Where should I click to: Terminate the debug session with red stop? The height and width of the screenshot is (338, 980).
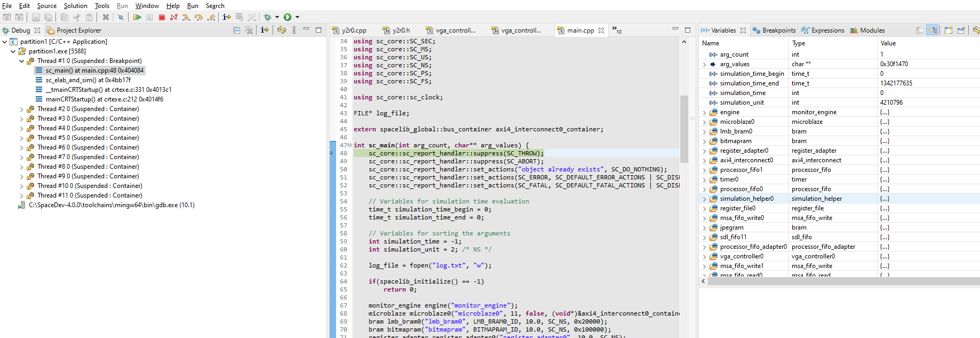pyautogui.click(x=162, y=18)
